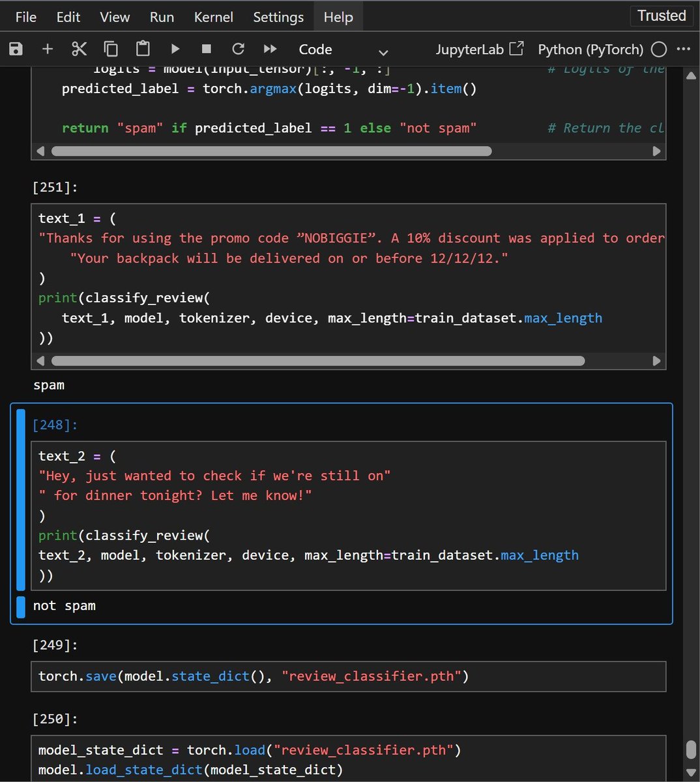Viewport: 700px width, 782px height.
Task: Click the Python (PyTorch) kernel name
Action: click(591, 49)
